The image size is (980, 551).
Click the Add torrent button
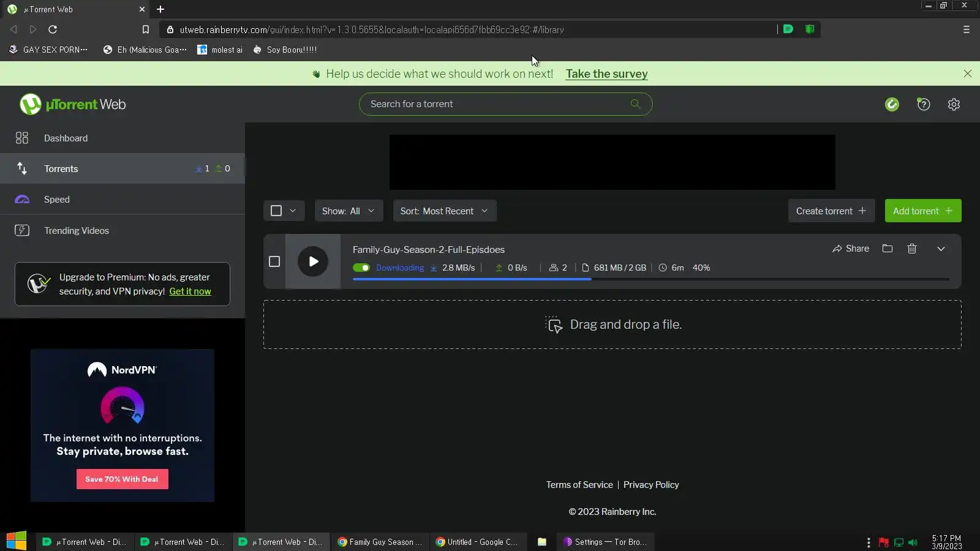click(x=923, y=211)
